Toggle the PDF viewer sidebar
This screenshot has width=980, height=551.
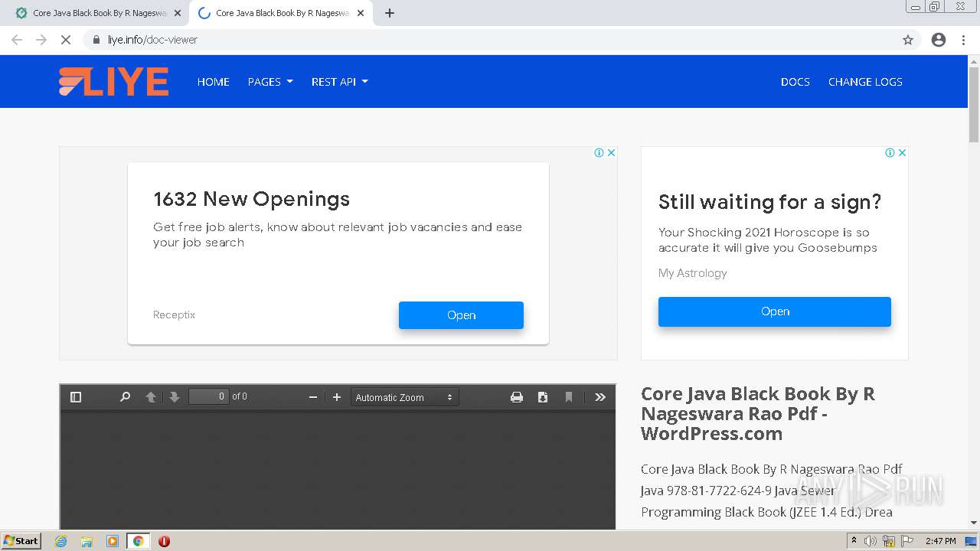pyautogui.click(x=76, y=396)
